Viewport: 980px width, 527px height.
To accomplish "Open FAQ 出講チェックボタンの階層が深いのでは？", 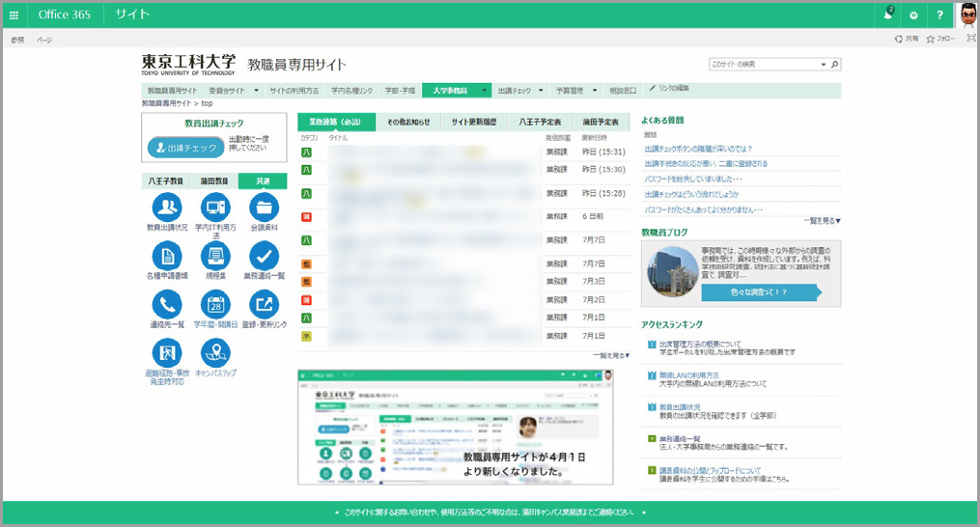I will click(x=698, y=149).
